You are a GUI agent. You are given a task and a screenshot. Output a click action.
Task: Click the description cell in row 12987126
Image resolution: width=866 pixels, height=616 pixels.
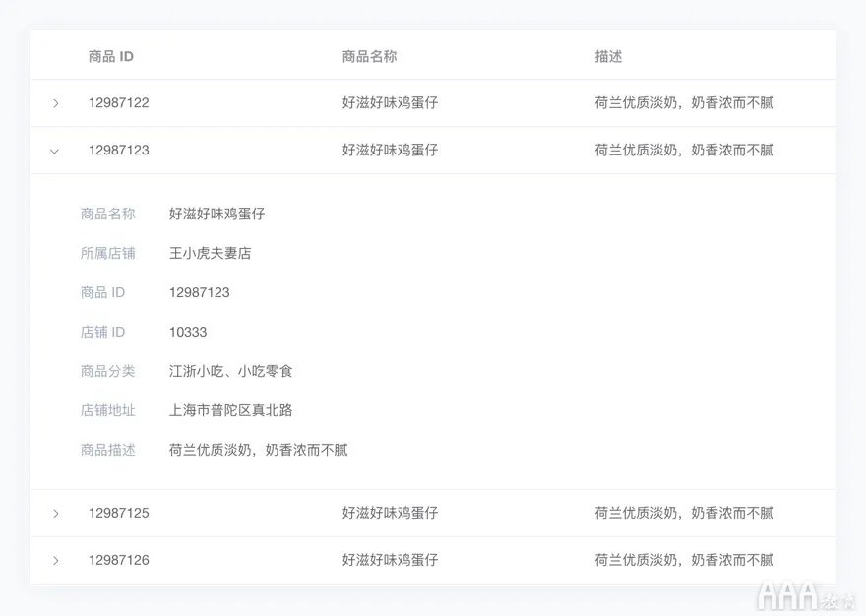point(684,560)
